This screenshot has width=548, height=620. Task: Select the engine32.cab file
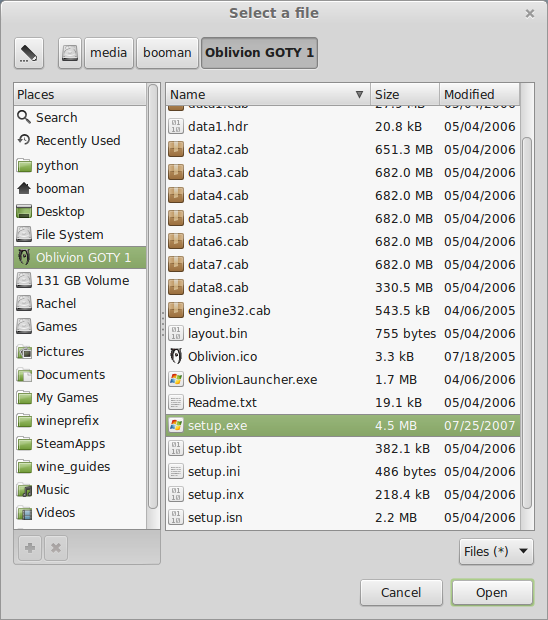343,310
